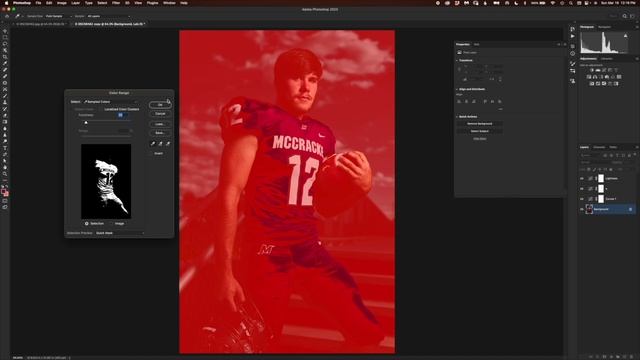Hide the Background layer
The width and height of the screenshot is (640, 360).
(x=582, y=209)
